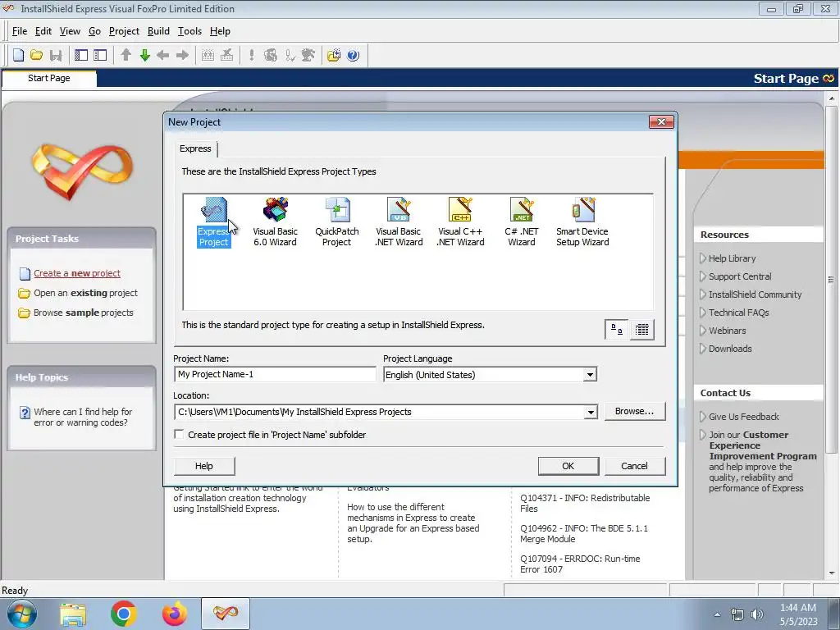Click the 'Create a new project' link
Image resolution: width=840 pixels, height=630 pixels.
[x=77, y=273]
